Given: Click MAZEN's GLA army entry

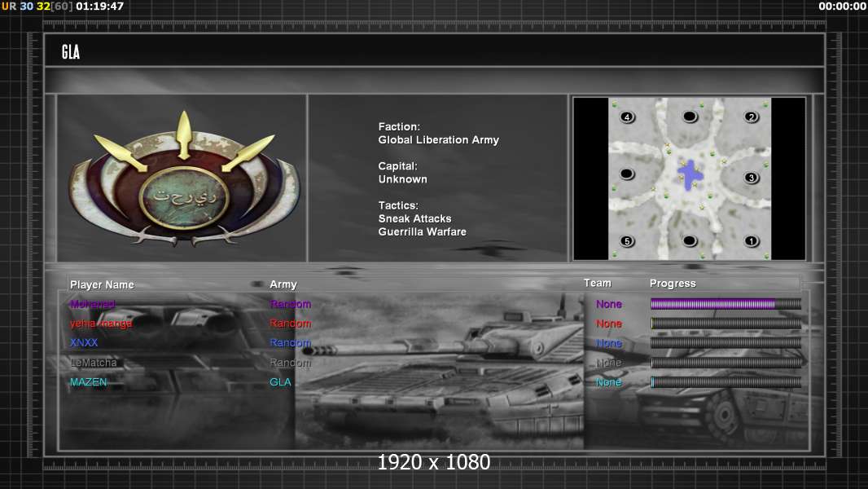Looking at the screenshot, I should coord(280,382).
